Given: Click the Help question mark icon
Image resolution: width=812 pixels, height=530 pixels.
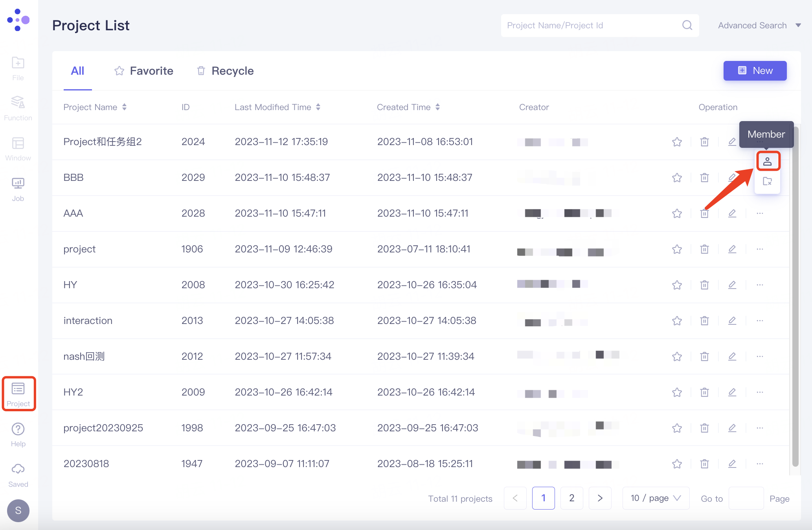Looking at the screenshot, I should point(18,429).
